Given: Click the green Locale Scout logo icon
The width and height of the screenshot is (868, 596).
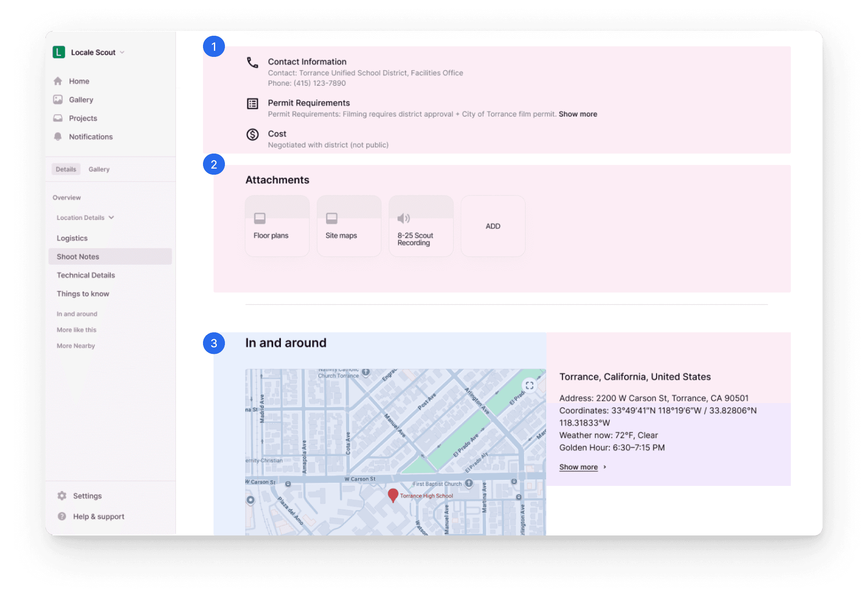Looking at the screenshot, I should [x=59, y=52].
